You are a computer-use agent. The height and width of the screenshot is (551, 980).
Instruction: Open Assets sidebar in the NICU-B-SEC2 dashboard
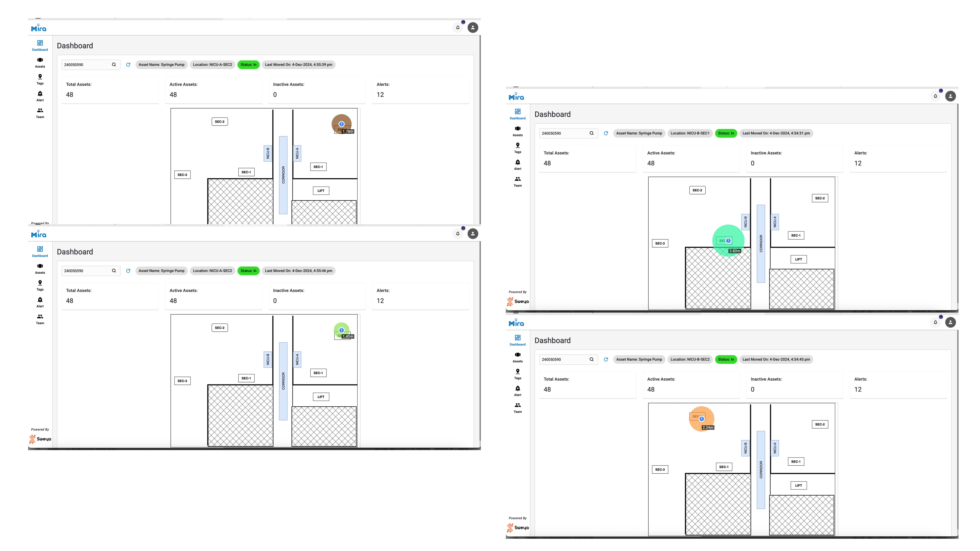(518, 357)
